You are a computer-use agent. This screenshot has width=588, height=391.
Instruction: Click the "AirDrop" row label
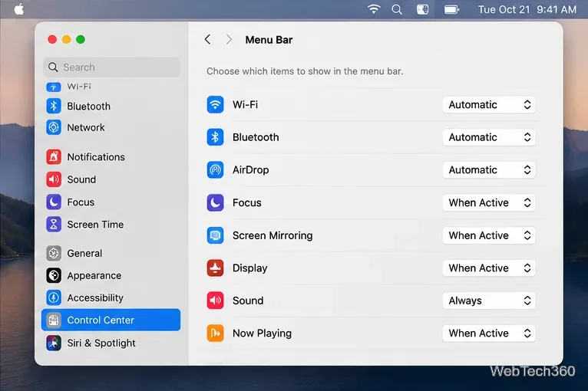[x=250, y=169]
